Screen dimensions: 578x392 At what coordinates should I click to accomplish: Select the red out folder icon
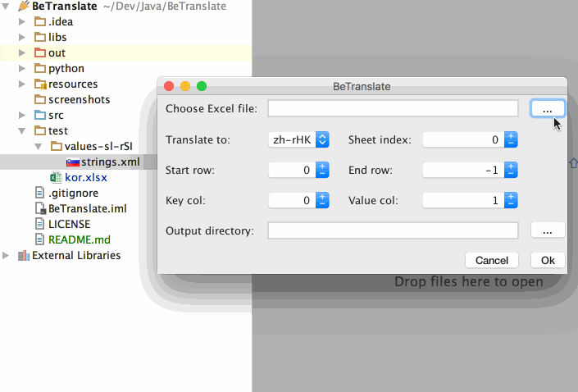pyautogui.click(x=40, y=52)
